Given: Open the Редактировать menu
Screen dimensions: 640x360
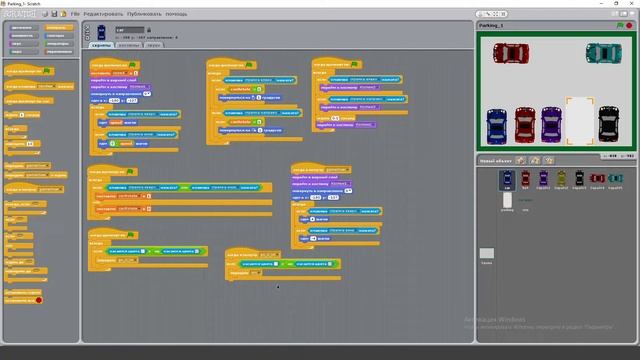Looking at the screenshot, I should pyautogui.click(x=103, y=14).
